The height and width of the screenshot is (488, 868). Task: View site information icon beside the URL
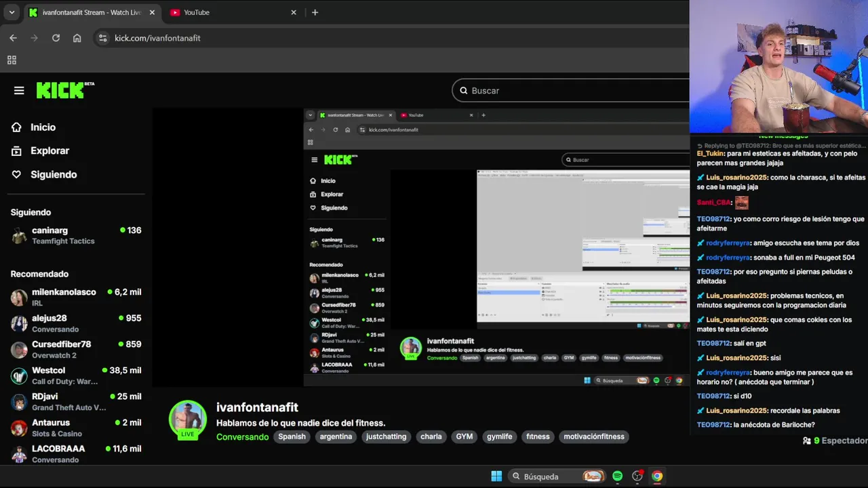click(x=103, y=38)
